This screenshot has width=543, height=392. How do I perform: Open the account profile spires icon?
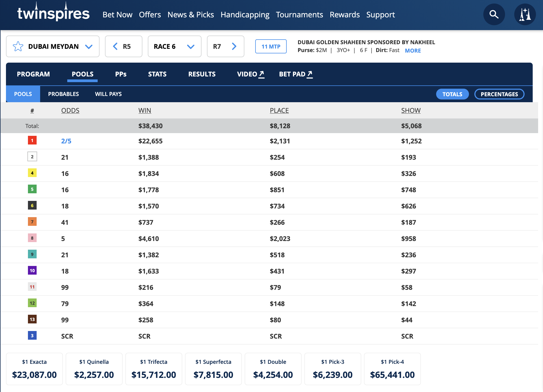tap(525, 14)
